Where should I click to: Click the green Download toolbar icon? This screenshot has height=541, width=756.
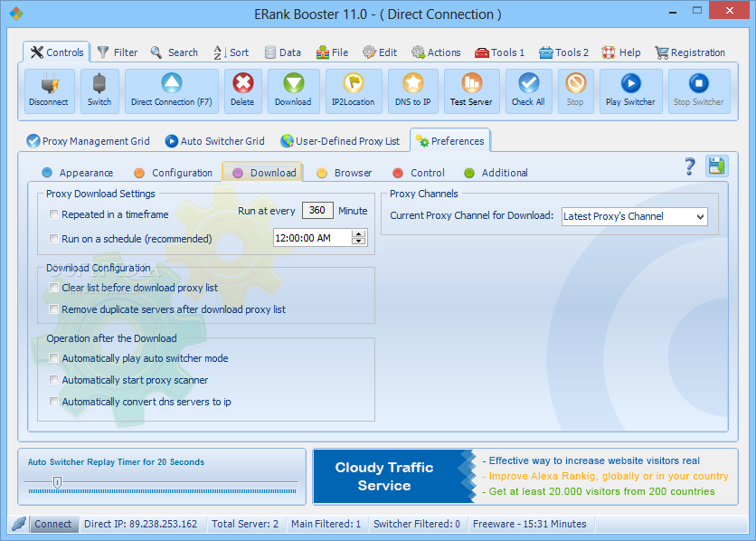pyautogui.click(x=294, y=83)
